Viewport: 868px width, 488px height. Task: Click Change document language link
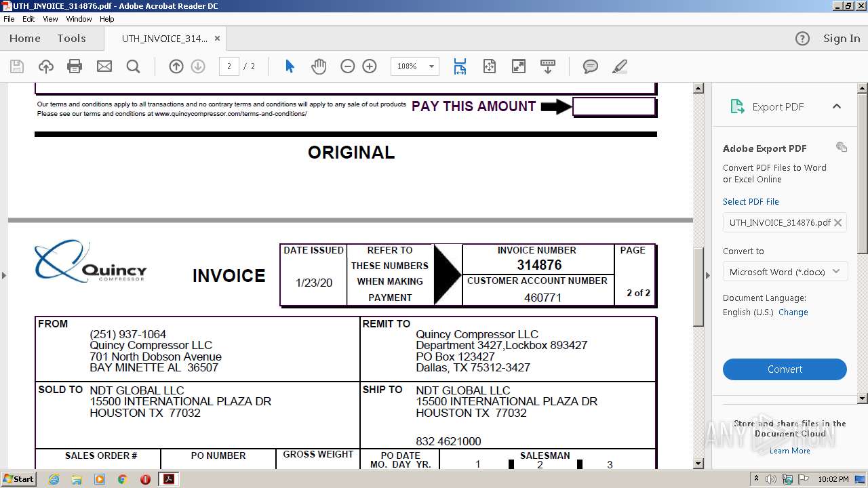(793, 312)
